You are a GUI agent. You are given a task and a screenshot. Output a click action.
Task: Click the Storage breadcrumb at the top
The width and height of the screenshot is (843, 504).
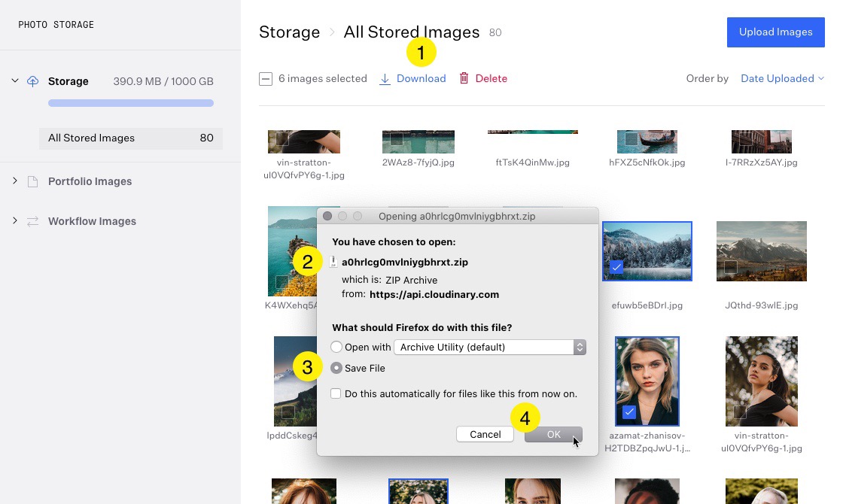point(289,32)
